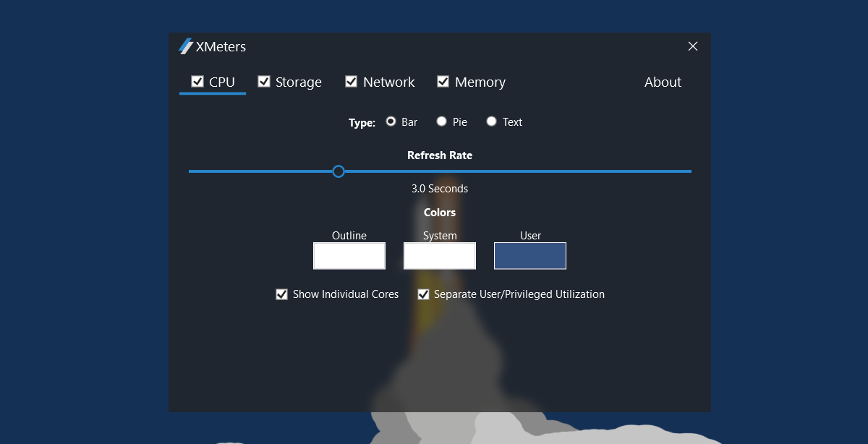This screenshot has width=868, height=444.
Task: Open the Network tab
Action: pyautogui.click(x=389, y=82)
